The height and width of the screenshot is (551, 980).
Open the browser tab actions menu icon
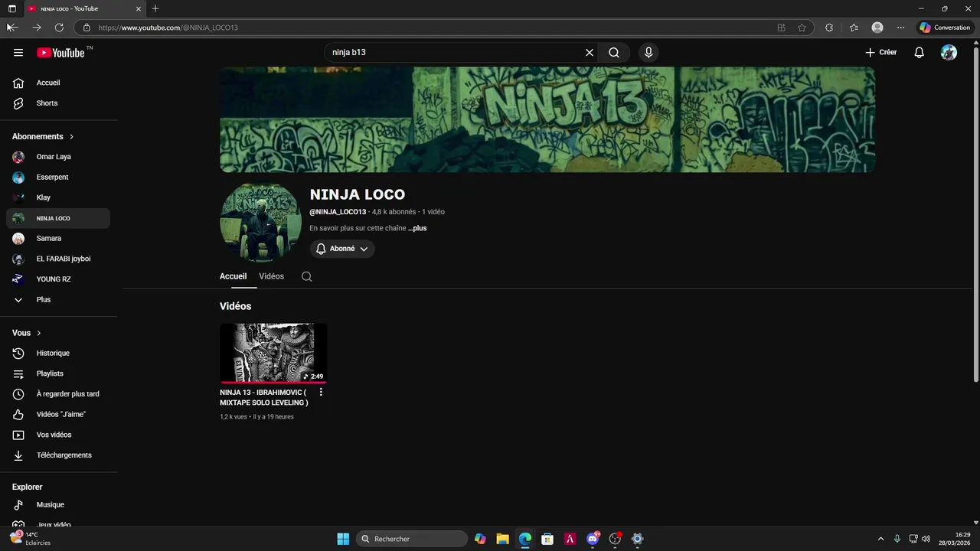[11, 8]
